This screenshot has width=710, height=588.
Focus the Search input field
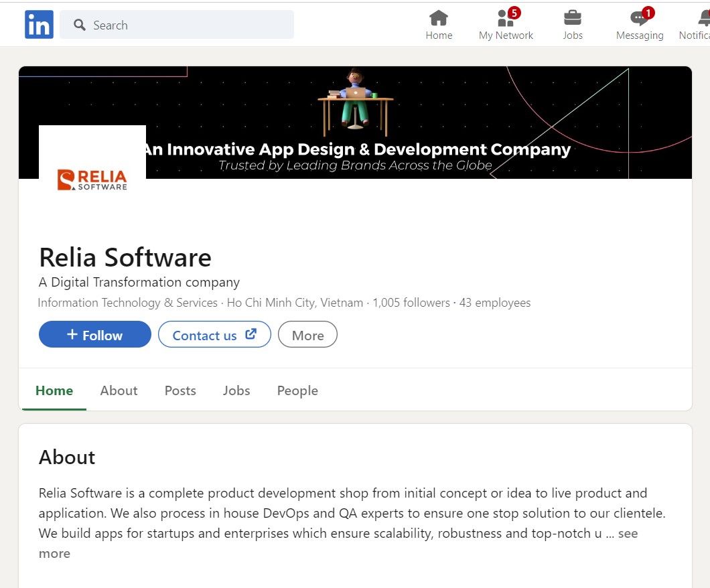(177, 25)
